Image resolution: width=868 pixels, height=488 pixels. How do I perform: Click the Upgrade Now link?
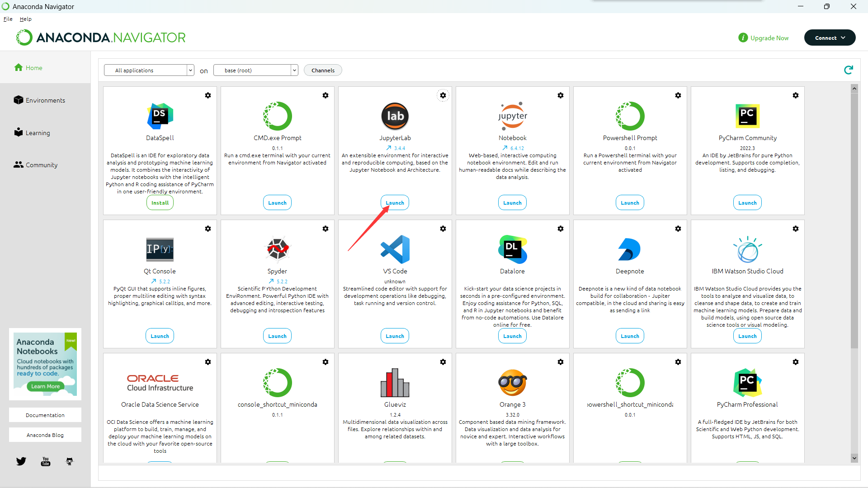tap(769, 38)
